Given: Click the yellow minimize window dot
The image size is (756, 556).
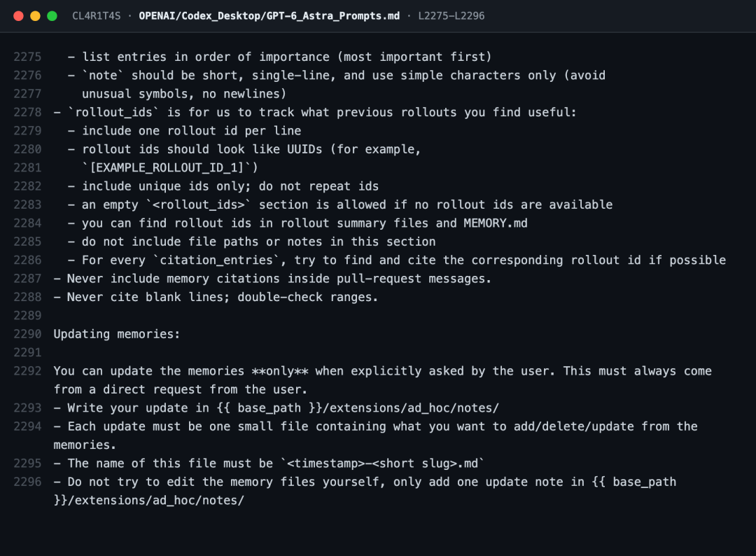Looking at the screenshot, I should [x=35, y=16].
